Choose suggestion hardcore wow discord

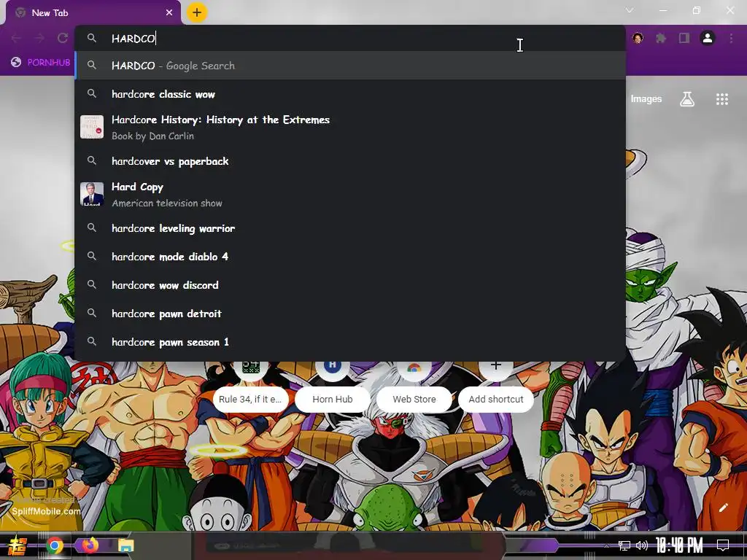349,285
